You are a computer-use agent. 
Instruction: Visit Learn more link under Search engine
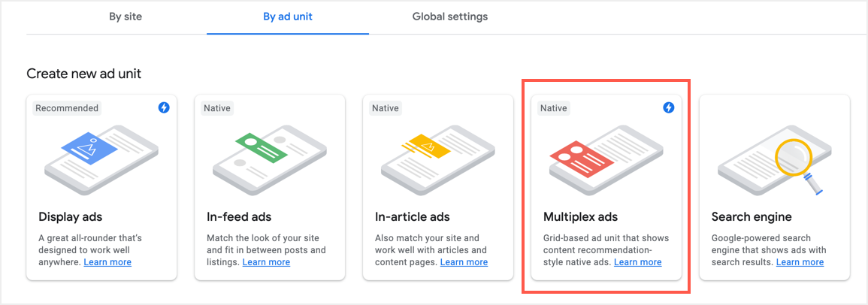point(800,262)
